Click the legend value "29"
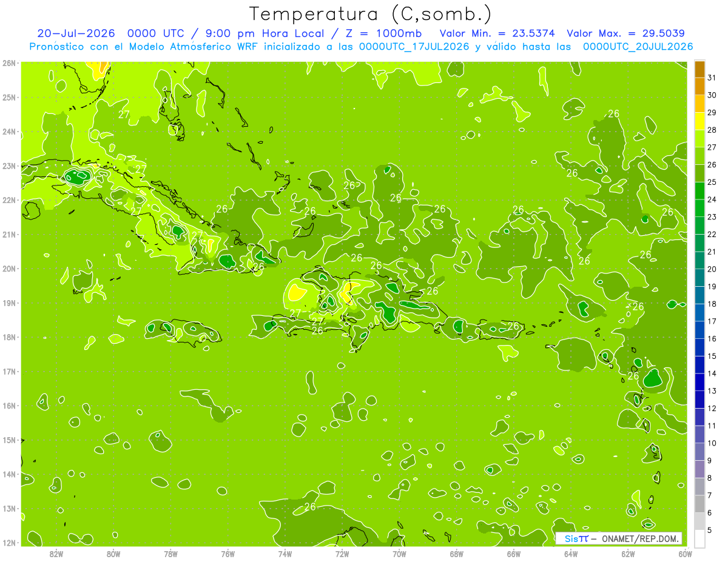Viewport: 728px width, 562px height. coord(712,112)
